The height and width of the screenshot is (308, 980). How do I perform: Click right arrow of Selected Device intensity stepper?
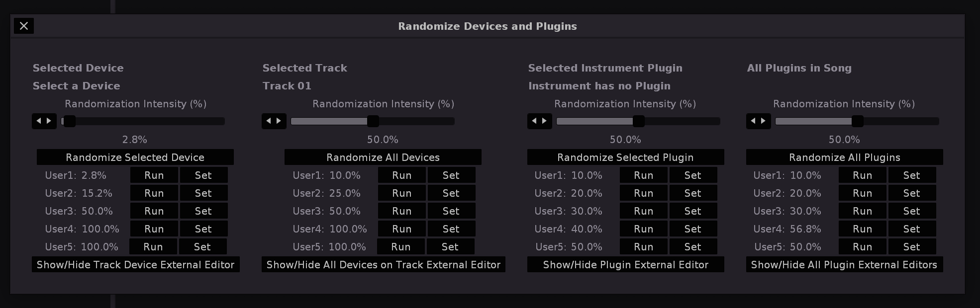tap(49, 121)
